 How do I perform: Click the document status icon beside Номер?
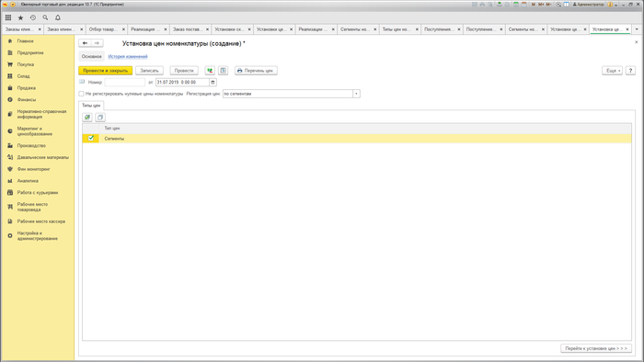pyautogui.click(x=82, y=82)
